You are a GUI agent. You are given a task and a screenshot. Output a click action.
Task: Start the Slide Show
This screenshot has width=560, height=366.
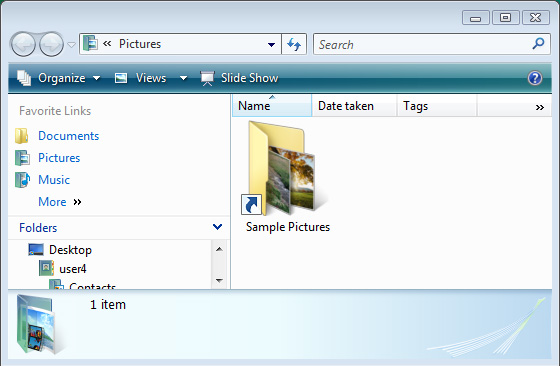coord(240,78)
